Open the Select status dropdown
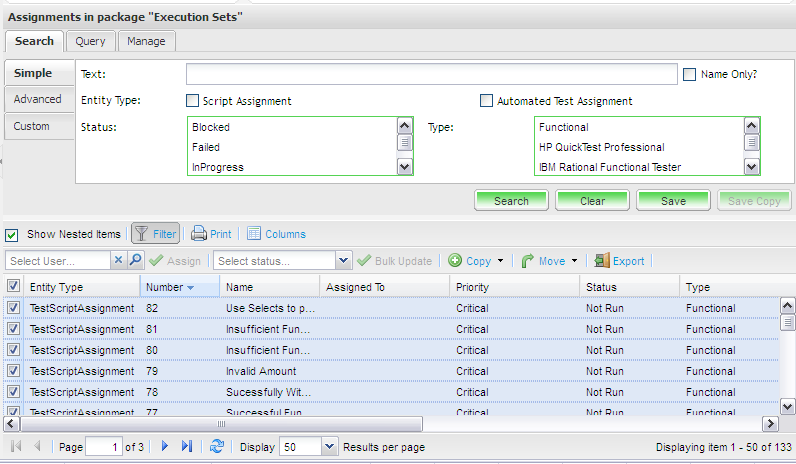Screen dimensions: 796x464 (x=344, y=261)
